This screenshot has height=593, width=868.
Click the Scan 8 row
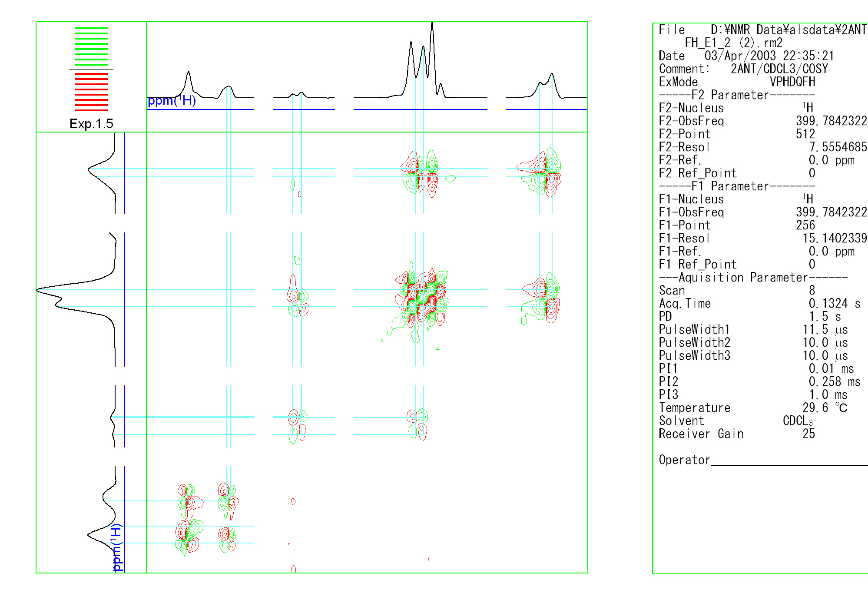click(737, 290)
